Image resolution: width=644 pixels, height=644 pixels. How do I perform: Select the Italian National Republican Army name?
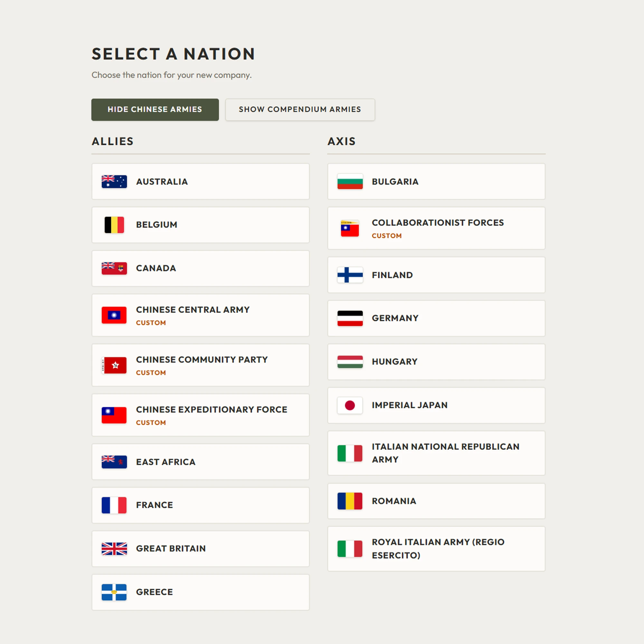446,453
